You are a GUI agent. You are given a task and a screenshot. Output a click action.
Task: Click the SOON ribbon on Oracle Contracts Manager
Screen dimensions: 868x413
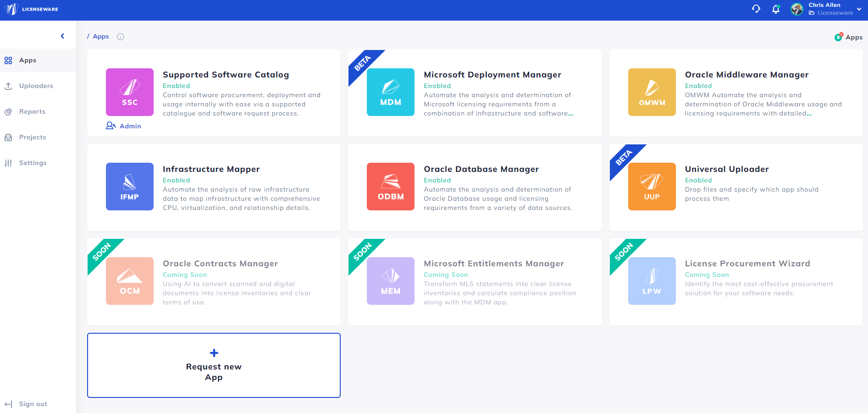pos(101,252)
